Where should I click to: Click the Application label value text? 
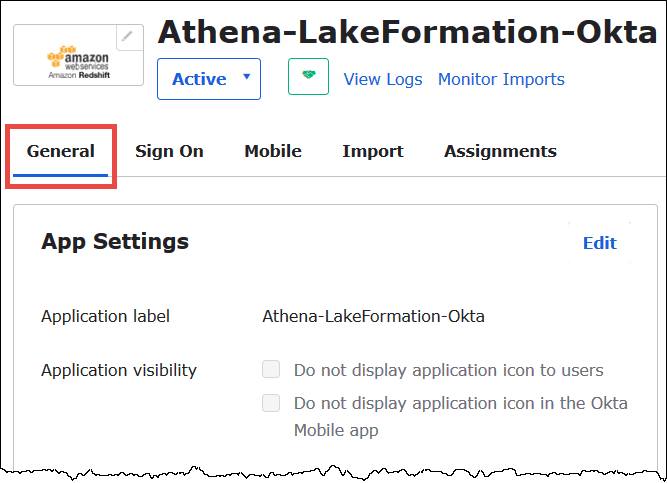[x=373, y=316]
